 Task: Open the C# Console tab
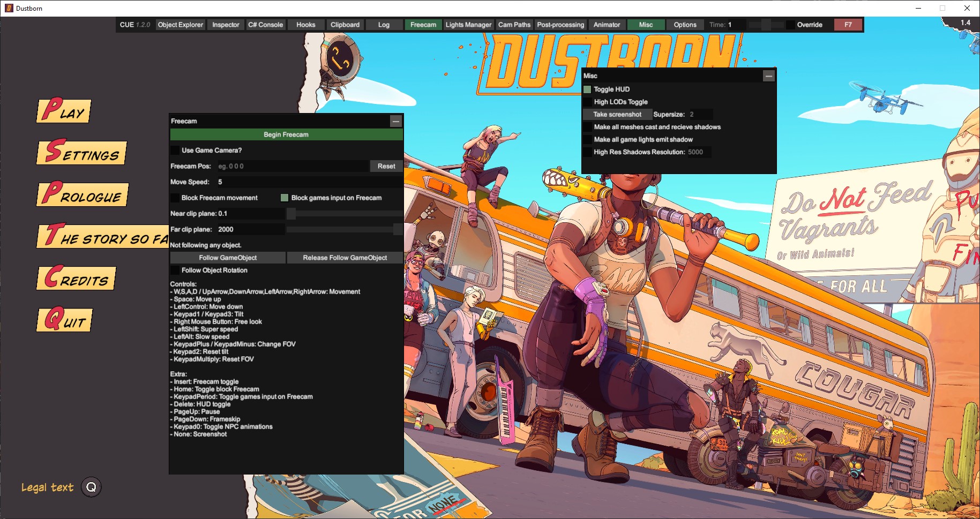pyautogui.click(x=265, y=25)
